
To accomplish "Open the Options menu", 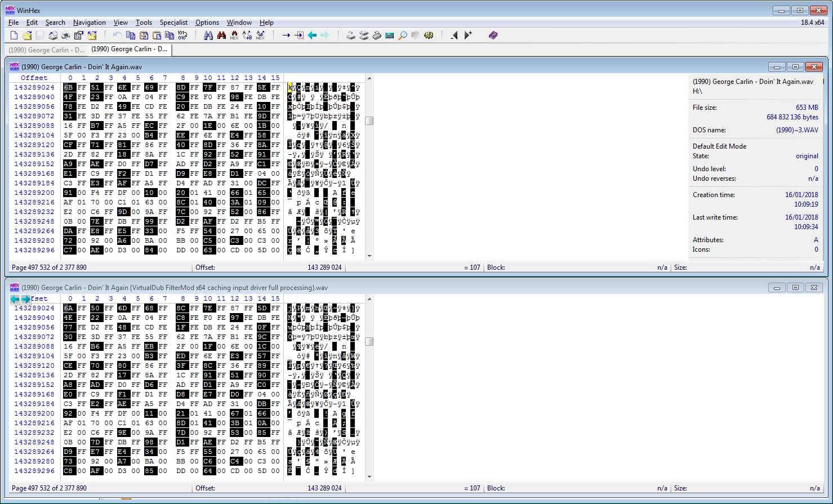I will point(207,23).
